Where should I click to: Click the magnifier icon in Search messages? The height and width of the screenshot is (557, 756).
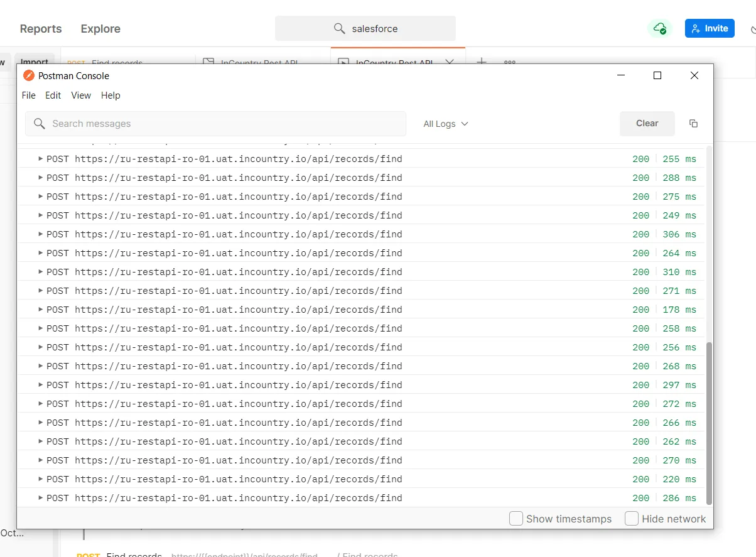tap(39, 124)
